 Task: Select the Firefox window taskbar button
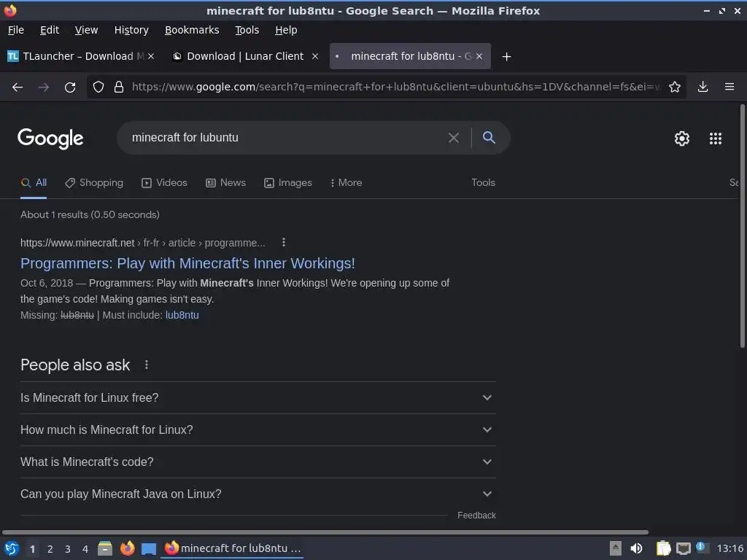233,548
